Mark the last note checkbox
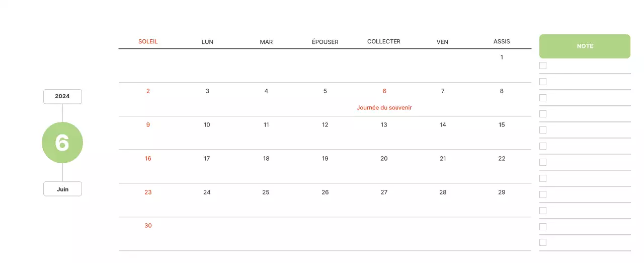644x263 pixels. pos(543,242)
